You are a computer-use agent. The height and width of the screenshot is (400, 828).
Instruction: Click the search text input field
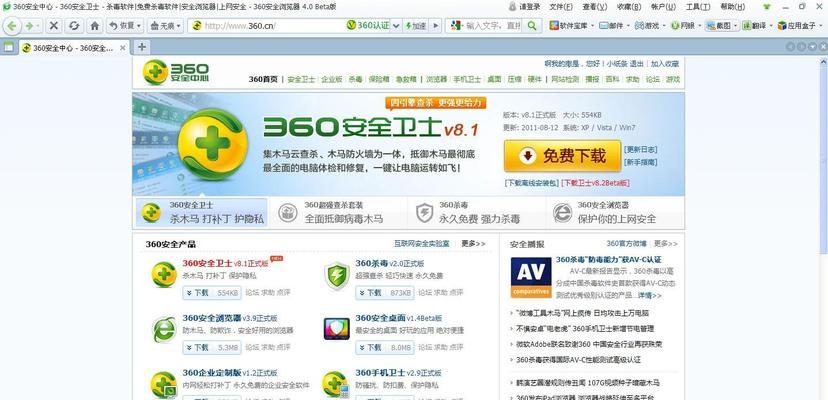(x=493, y=25)
